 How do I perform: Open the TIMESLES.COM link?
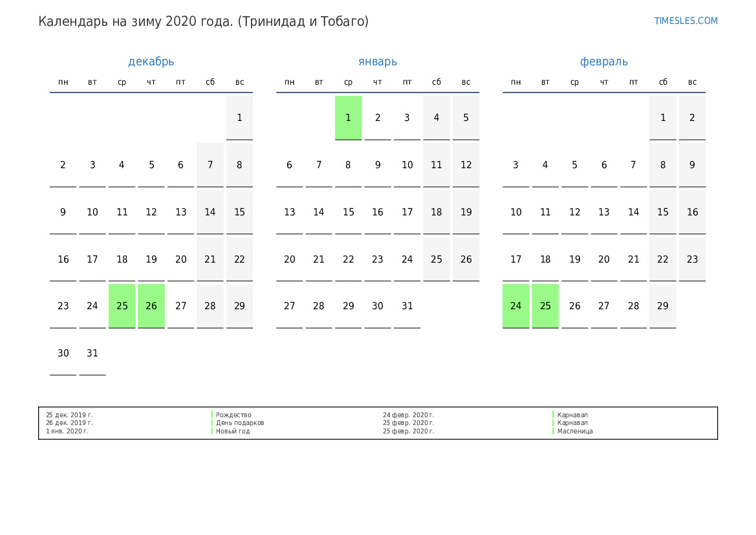(x=686, y=21)
